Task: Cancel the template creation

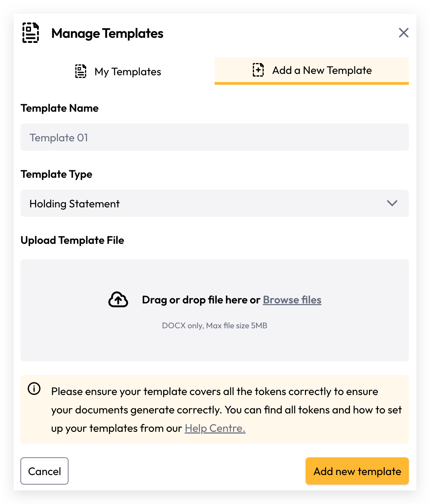Action: (44, 471)
